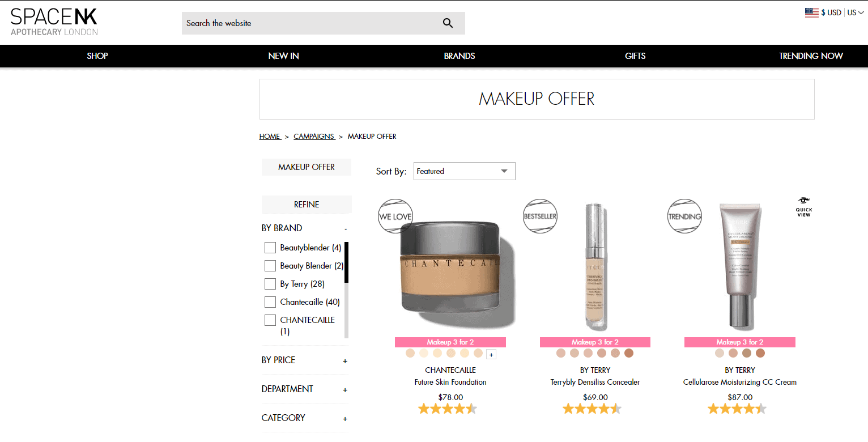Open the Brands menu
This screenshot has width=868, height=442.
[459, 56]
